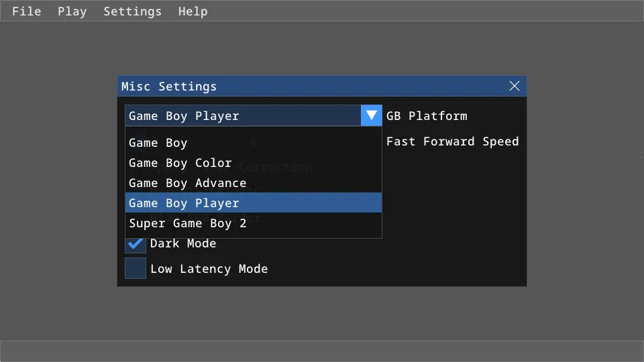Open the Play menu
644x362 pixels.
tap(72, 11)
